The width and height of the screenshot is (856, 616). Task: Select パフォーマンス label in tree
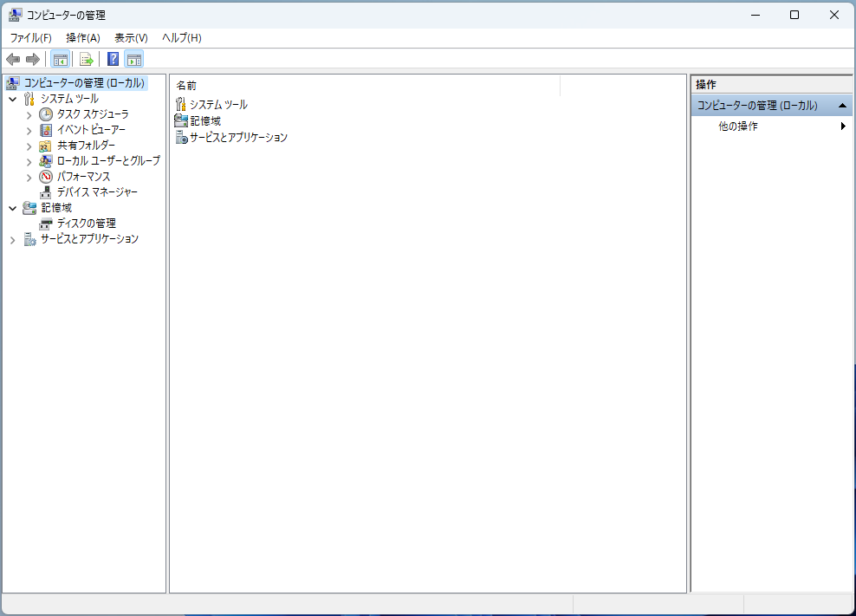[83, 177]
